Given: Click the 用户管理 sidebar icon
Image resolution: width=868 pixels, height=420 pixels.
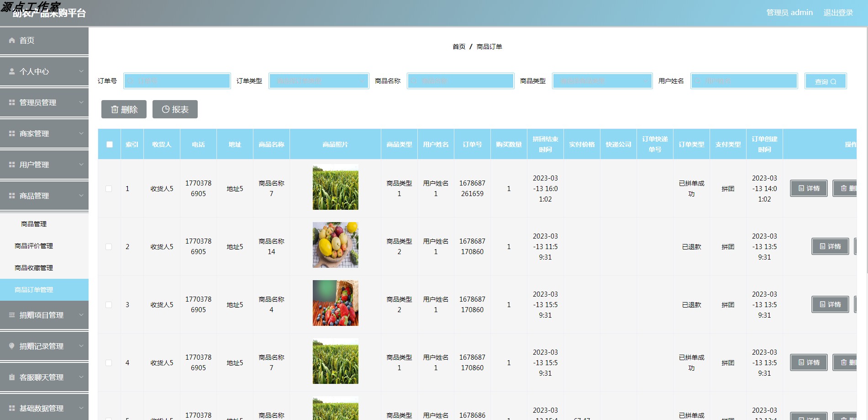Looking at the screenshot, I should (x=12, y=165).
